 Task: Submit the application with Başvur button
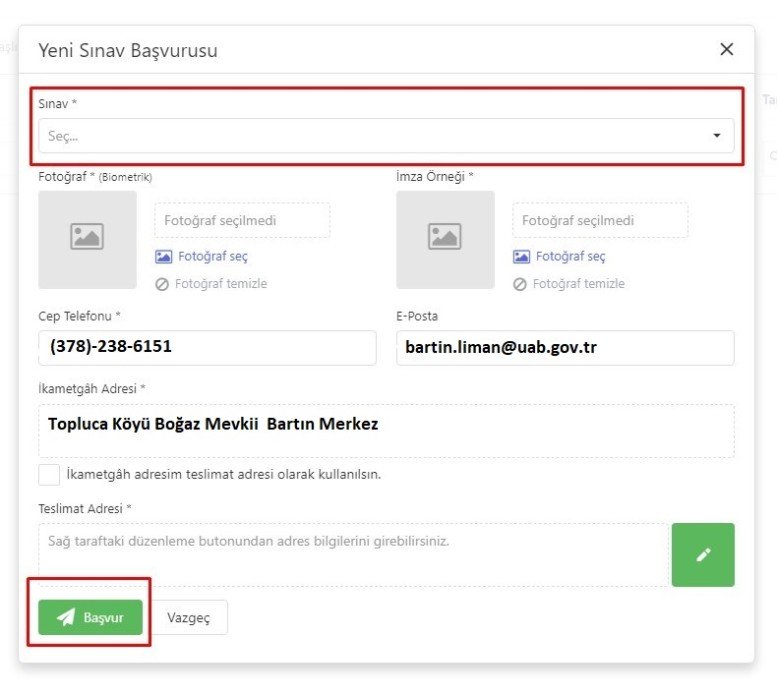(x=90, y=617)
